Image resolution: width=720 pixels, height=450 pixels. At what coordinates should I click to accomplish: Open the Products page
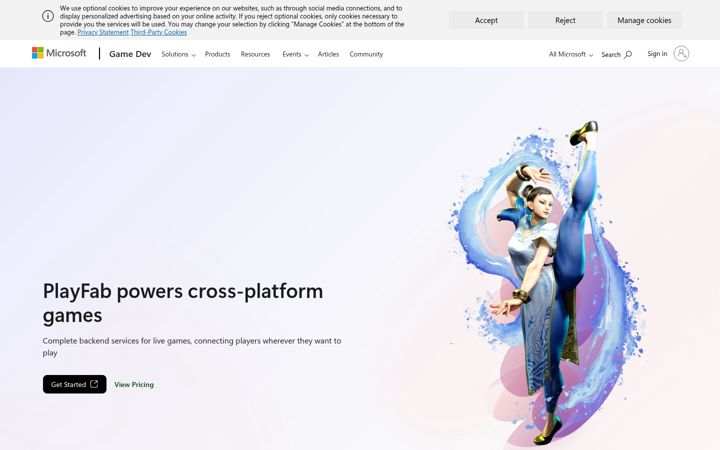pos(217,54)
